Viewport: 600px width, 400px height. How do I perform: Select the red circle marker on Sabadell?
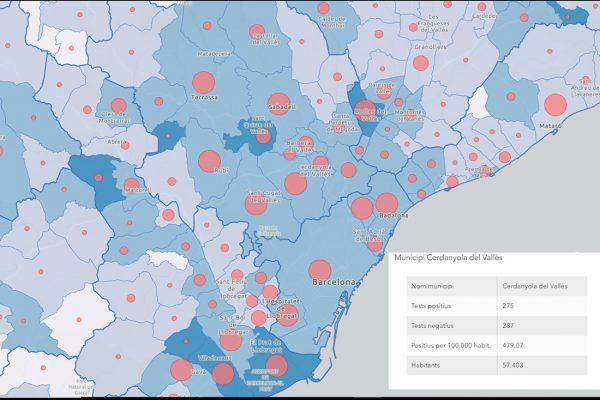[279, 104]
